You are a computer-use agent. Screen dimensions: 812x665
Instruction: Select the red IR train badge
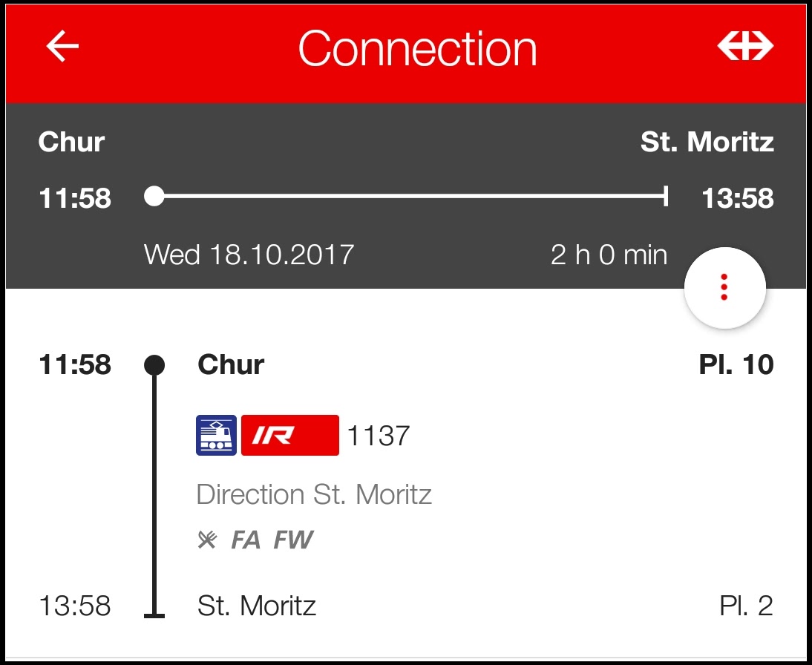click(289, 435)
